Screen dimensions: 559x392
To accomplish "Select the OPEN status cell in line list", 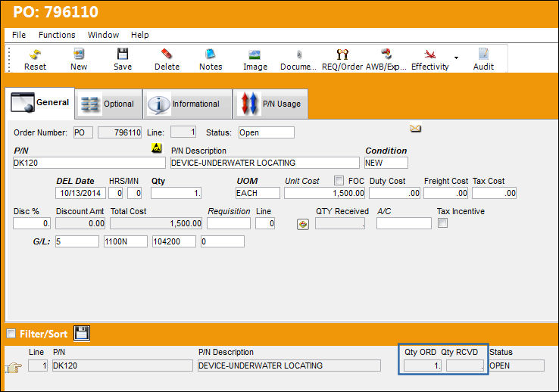I will point(517,366).
